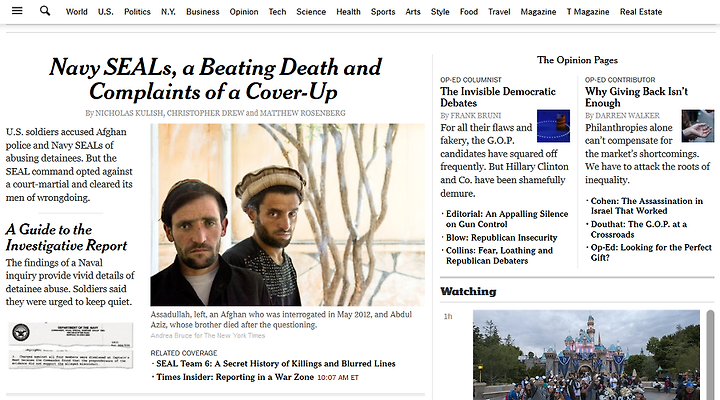Open the Disneyland castle Watching photo

click(586, 355)
